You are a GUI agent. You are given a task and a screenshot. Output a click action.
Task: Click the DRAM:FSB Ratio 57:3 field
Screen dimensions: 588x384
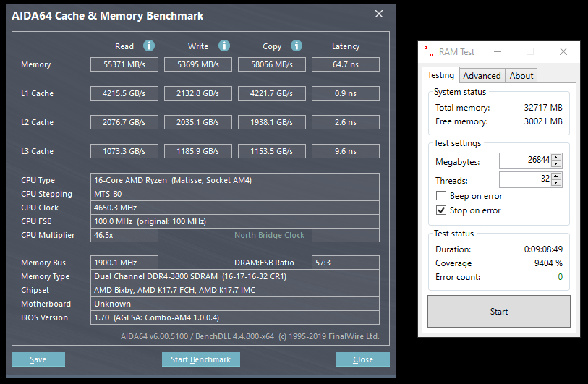pos(346,263)
